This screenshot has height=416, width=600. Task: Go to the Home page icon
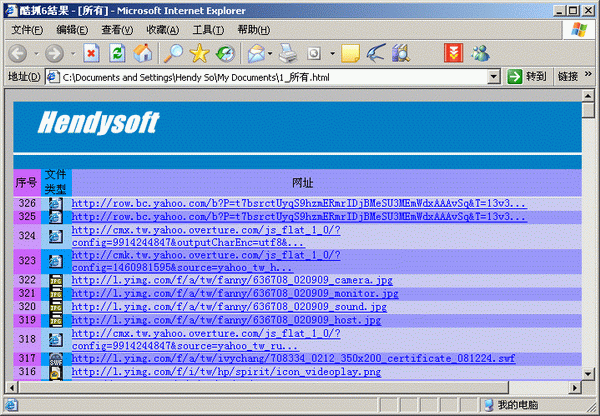(143, 53)
